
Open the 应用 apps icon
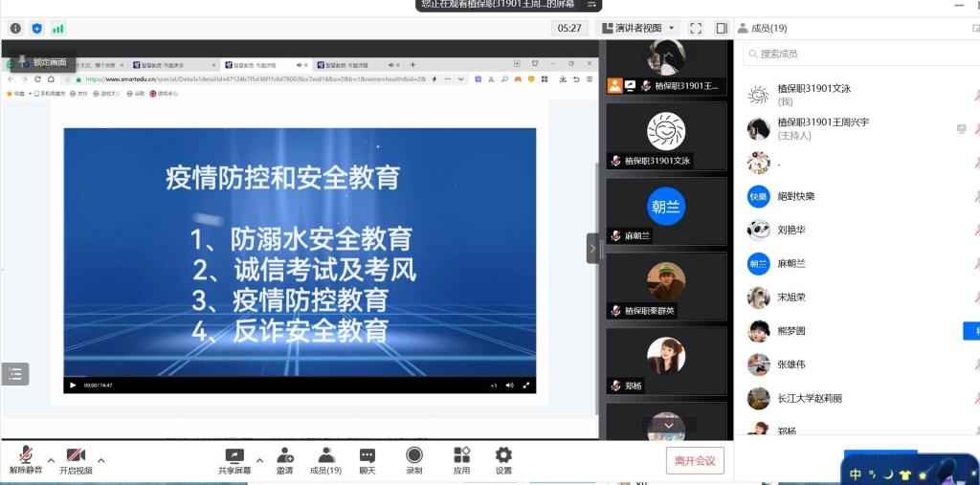pyautogui.click(x=461, y=460)
